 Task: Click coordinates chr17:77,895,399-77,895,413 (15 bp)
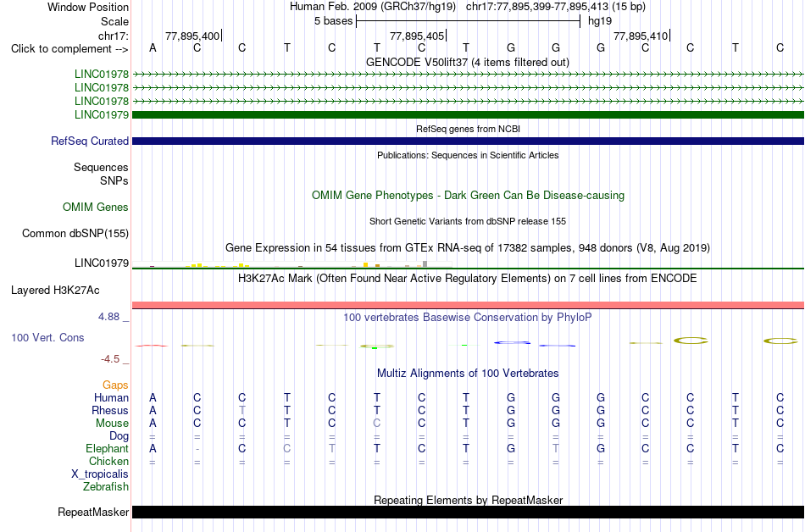point(556,7)
